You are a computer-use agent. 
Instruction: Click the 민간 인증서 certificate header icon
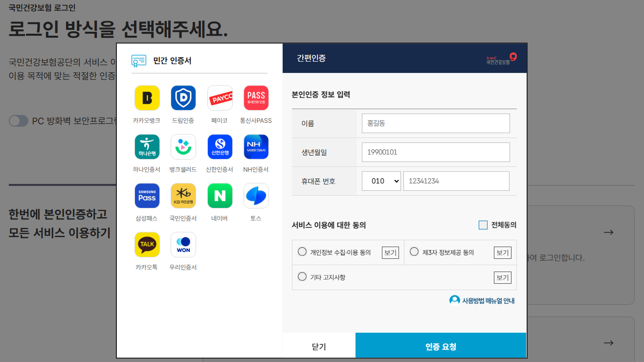139,61
